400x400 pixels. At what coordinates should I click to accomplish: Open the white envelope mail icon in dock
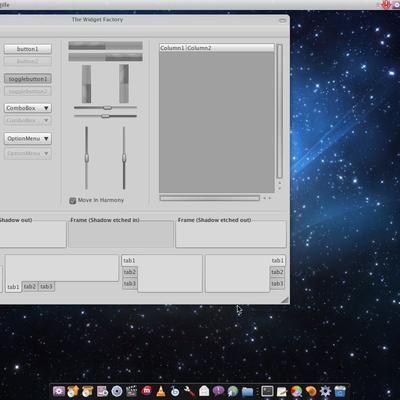(204, 391)
